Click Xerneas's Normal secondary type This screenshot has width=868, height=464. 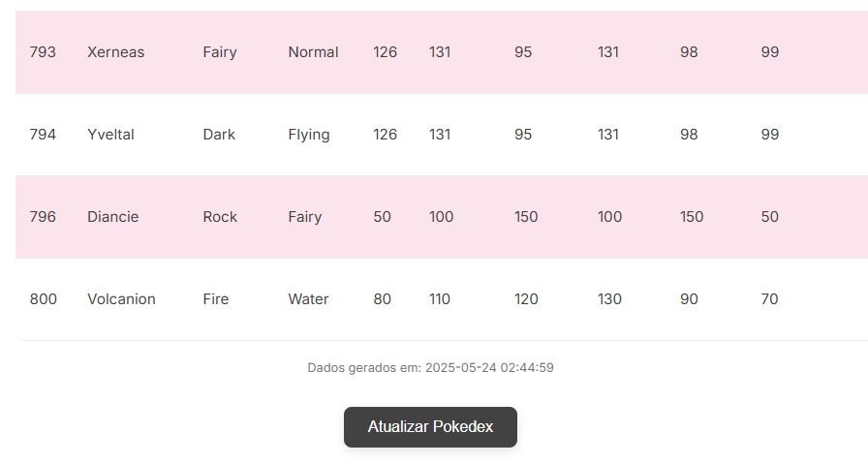point(313,52)
